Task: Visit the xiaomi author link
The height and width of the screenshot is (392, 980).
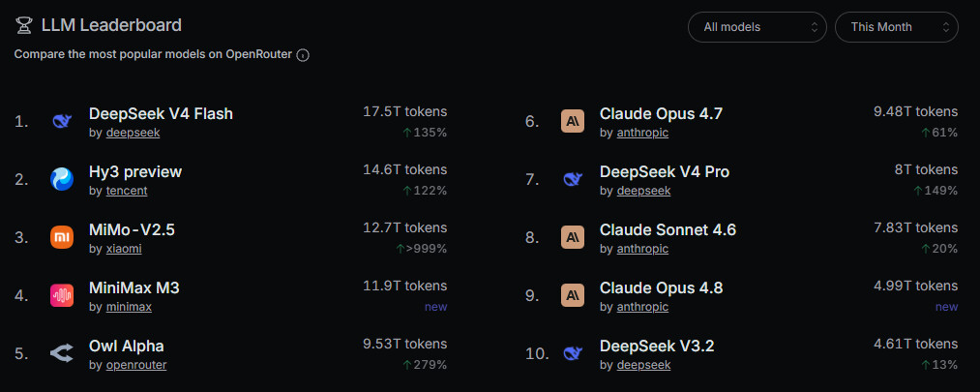Action: click(124, 249)
